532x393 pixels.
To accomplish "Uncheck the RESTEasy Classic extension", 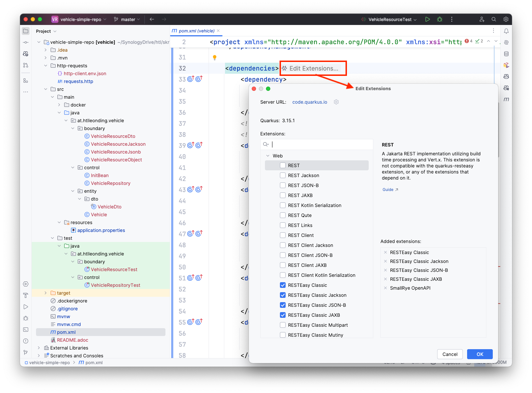I will pos(283,285).
